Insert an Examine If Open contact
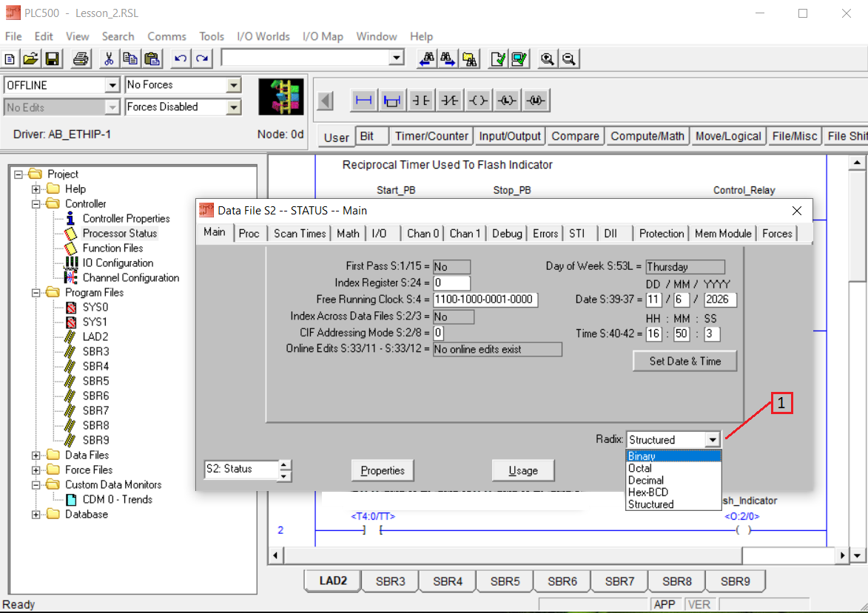Image resolution: width=868 pixels, height=613 pixels. (449, 100)
